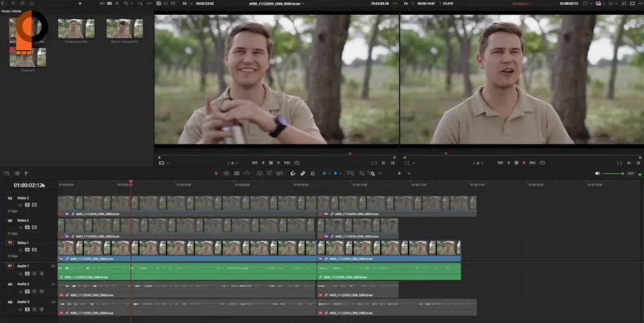Play the source viewer clip
The height and width of the screenshot is (323, 644).
[279, 163]
